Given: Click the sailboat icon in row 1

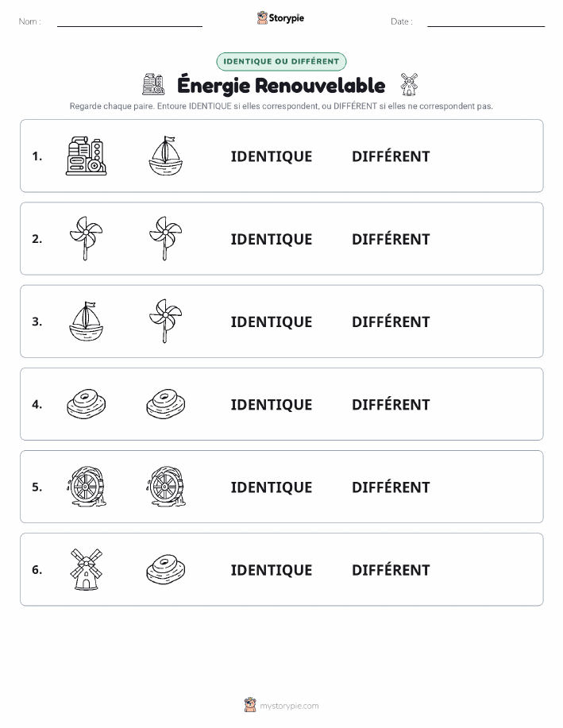Looking at the screenshot, I should 165,156.
